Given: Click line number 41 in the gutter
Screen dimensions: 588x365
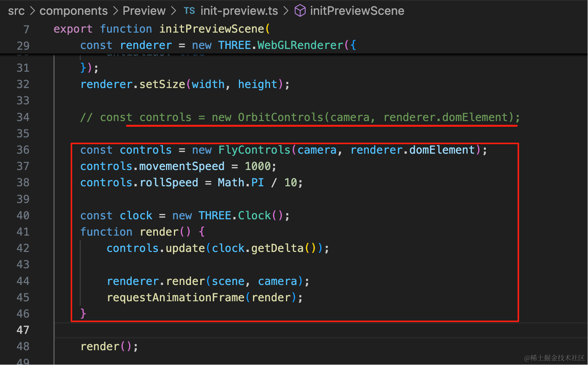Looking at the screenshot, I should tap(23, 232).
